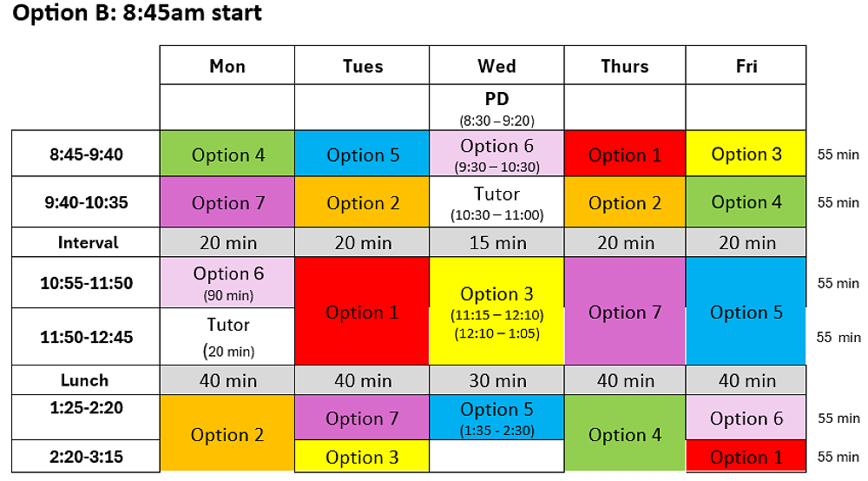Select the 8:45-9:40 time slot label

(86, 155)
